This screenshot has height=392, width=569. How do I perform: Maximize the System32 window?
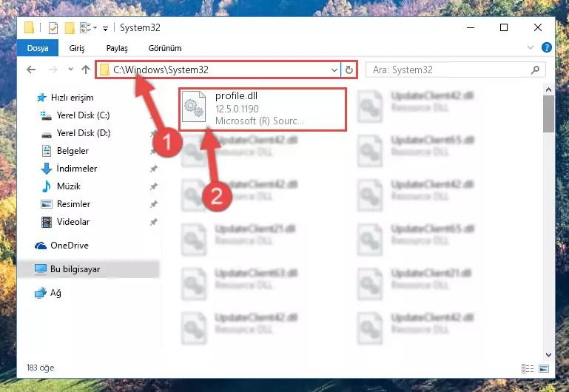(504, 27)
